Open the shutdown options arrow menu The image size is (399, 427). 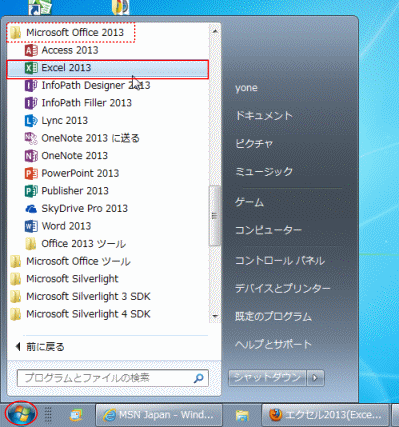pos(315,378)
